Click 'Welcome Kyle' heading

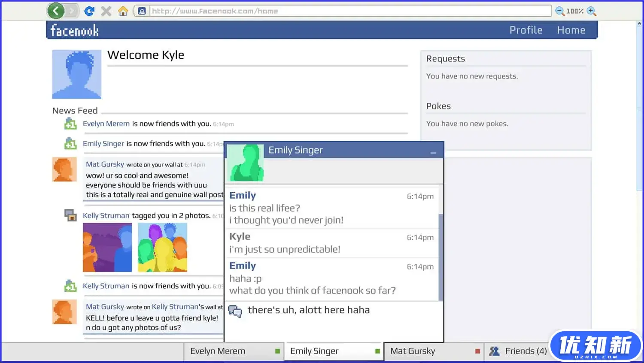pyautogui.click(x=146, y=55)
